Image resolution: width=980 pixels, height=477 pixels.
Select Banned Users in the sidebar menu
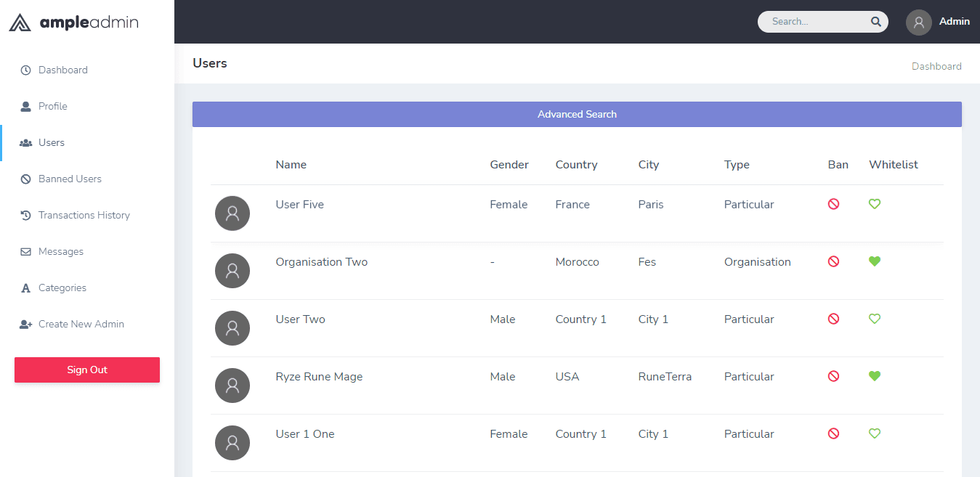coord(69,179)
